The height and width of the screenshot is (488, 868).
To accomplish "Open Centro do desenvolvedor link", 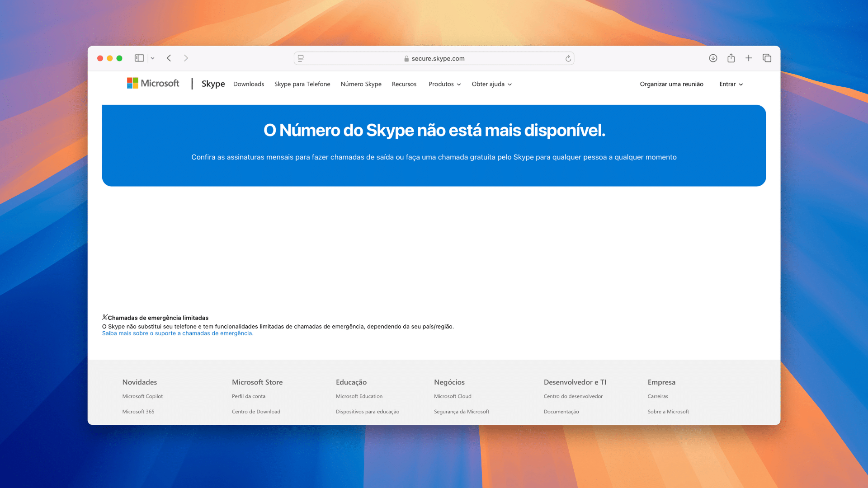I will tap(573, 396).
